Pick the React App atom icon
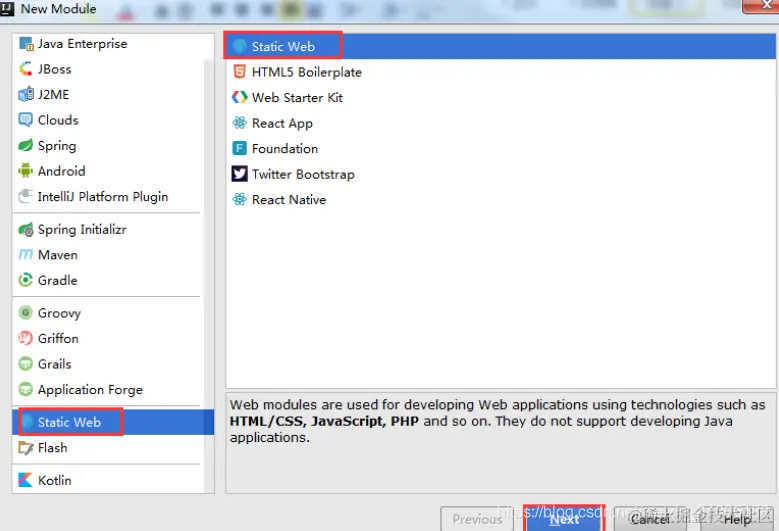Screen dimensions: 779x531 click(x=239, y=123)
